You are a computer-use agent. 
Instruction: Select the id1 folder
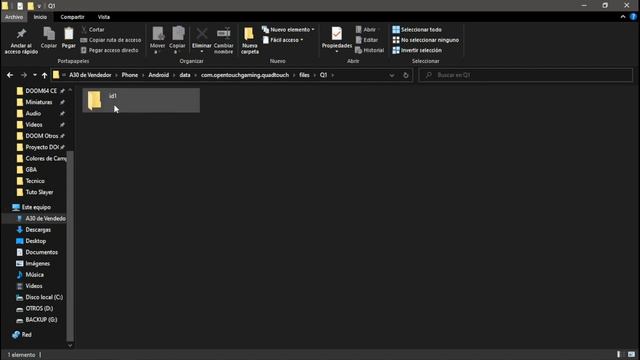(141, 100)
